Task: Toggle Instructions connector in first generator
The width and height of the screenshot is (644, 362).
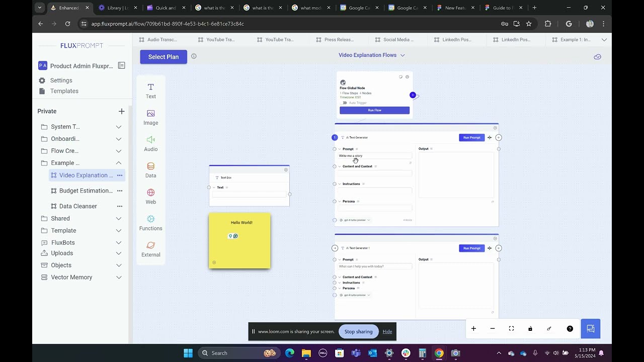Action: tap(335, 184)
